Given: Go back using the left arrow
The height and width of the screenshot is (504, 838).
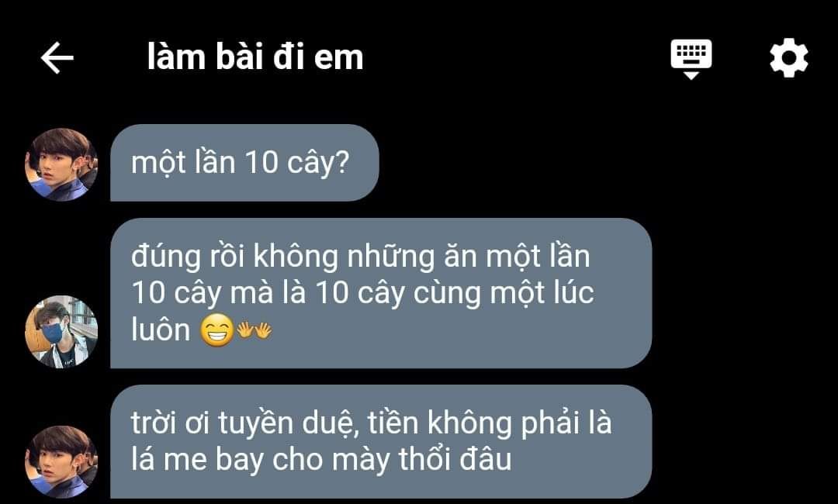Looking at the screenshot, I should [x=57, y=57].
